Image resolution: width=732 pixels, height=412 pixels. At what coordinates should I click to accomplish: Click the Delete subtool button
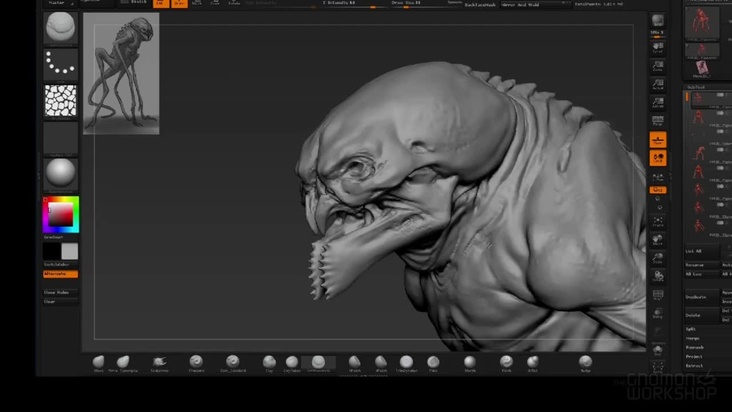[x=702, y=315]
